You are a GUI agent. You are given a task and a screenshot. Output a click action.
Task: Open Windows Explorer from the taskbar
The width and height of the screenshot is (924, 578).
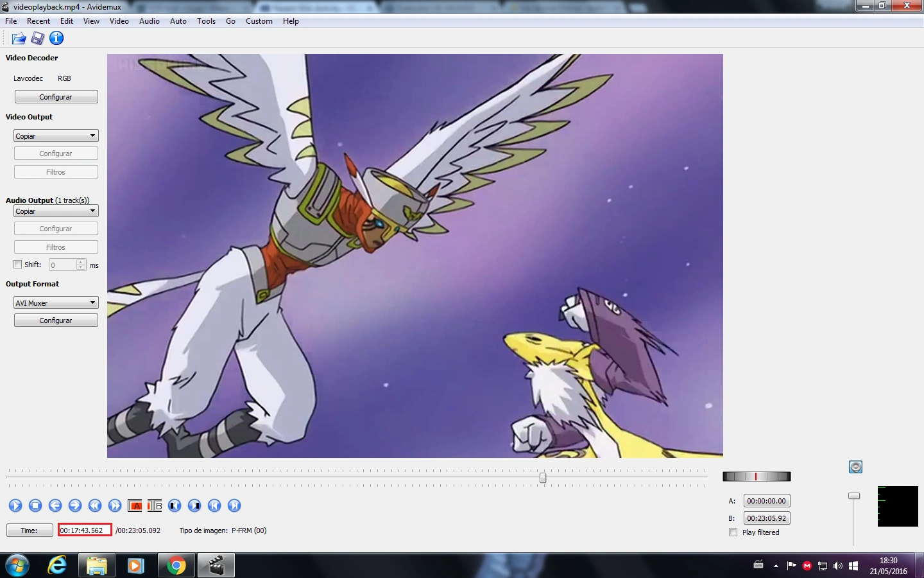click(x=96, y=565)
